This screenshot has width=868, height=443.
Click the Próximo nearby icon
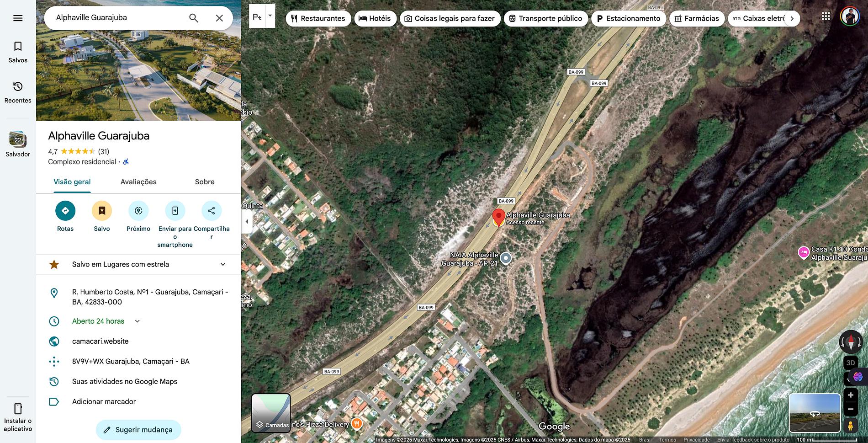pos(138,211)
